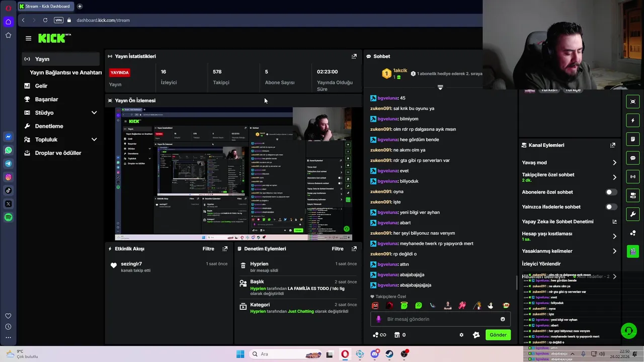Click the wrench icon in right toolbar
The width and height of the screenshot is (644, 362).
point(633,214)
